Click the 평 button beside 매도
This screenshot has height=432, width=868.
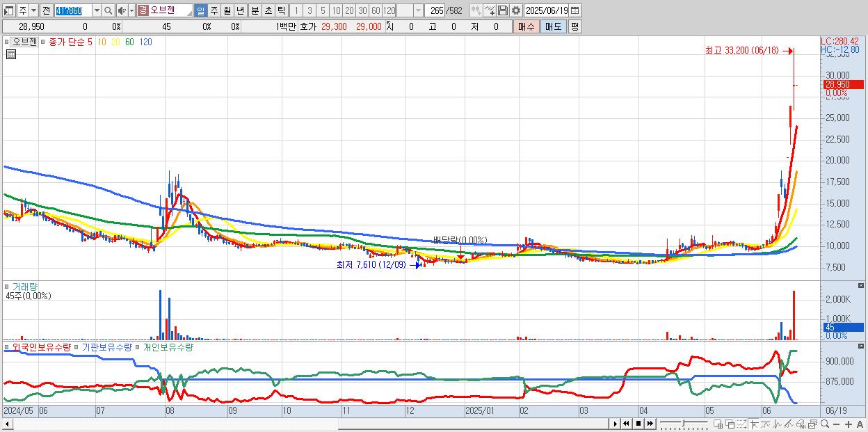(574, 26)
